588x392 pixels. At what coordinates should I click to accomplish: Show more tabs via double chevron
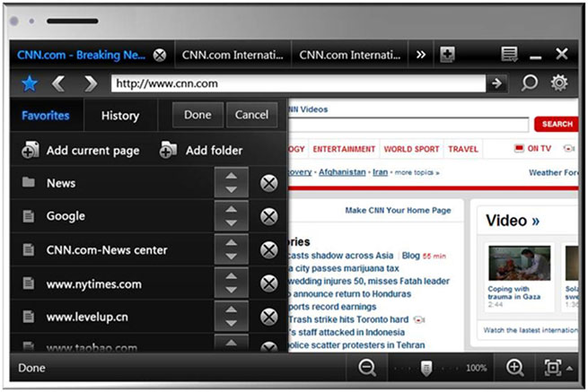coord(421,55)
